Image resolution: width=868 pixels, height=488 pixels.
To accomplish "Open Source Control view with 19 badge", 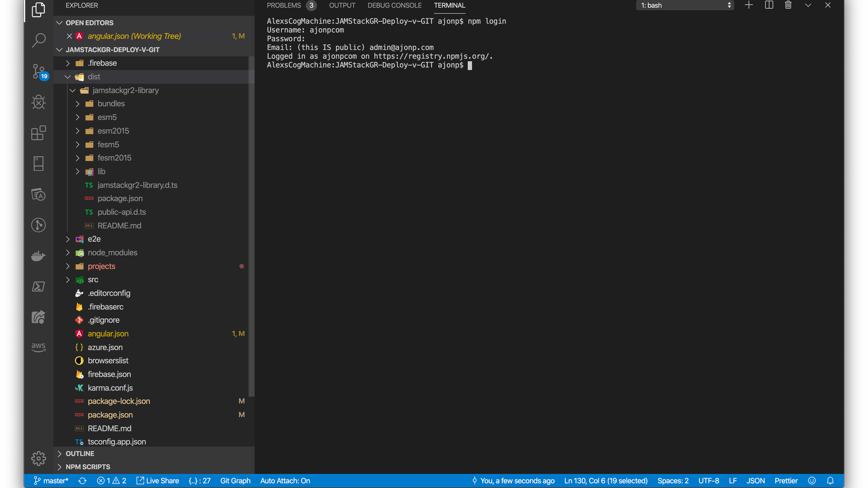I will click(x=38, y=71).
